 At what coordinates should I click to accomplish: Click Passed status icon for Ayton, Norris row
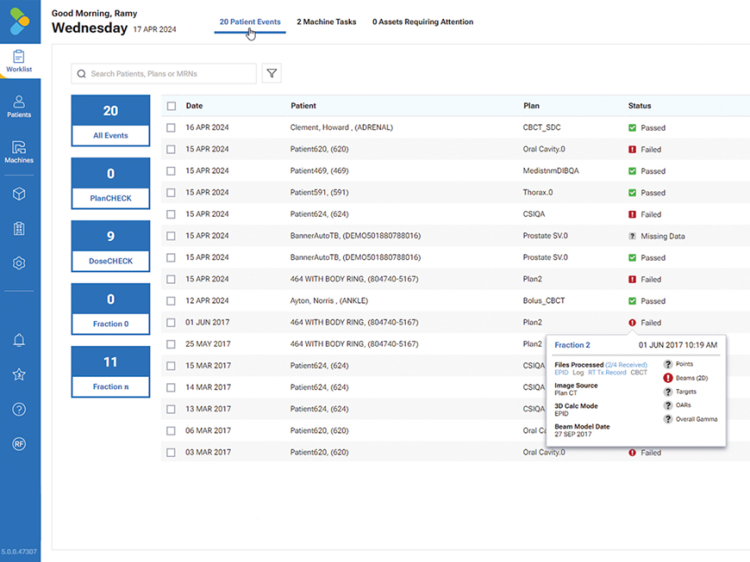pyautogui.click(x=632, y=301)
